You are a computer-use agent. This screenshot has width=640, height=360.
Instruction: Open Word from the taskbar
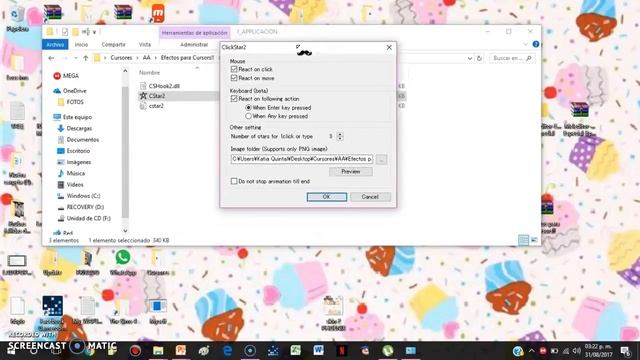(x=318, y=351)
